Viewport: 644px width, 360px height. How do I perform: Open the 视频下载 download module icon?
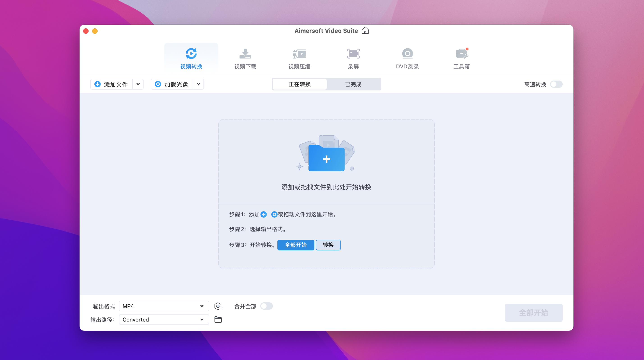tap(245, 54)
